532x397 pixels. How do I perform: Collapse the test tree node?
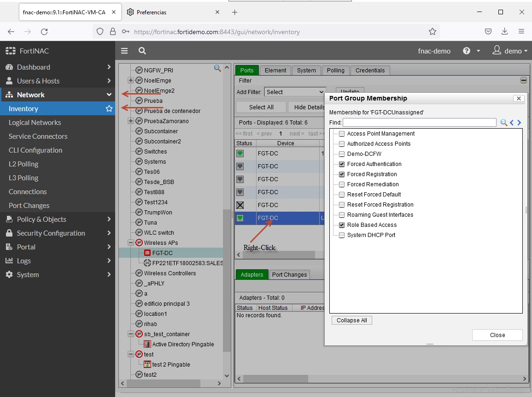(131, 354)
